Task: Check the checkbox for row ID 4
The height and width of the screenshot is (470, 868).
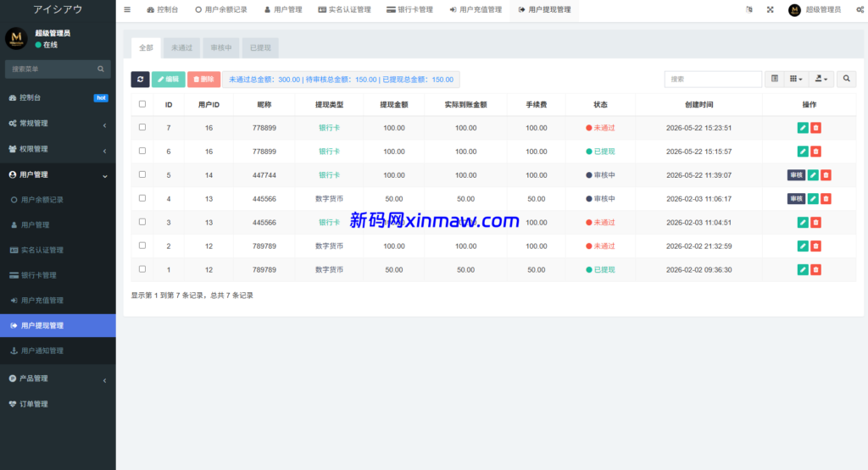Action: [142, 198]
